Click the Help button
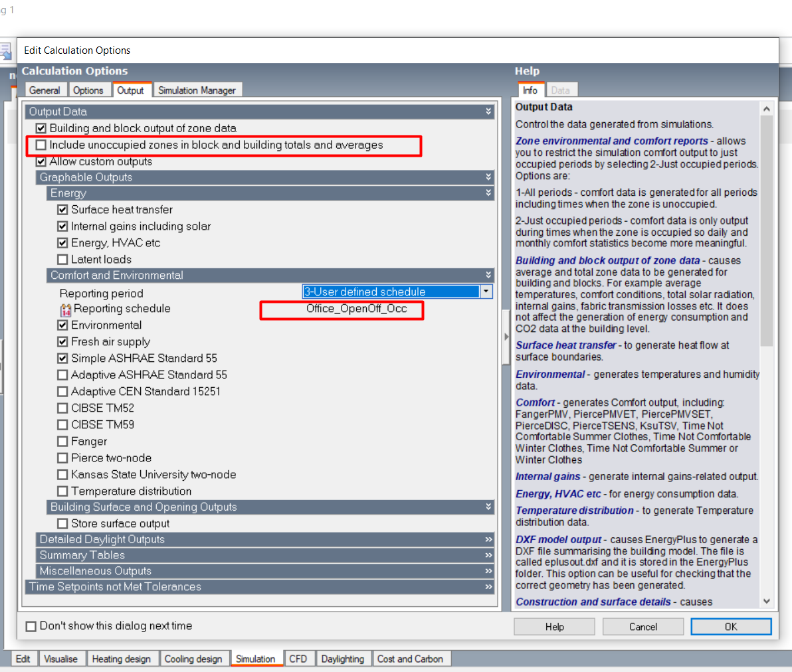The image size is (792, 672). (x=555, y=627)
